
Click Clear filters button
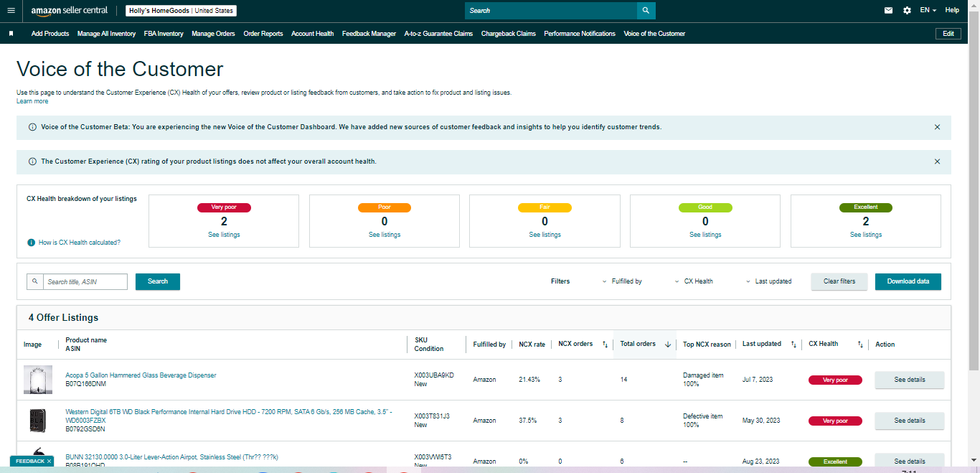[x=839, y=281]
